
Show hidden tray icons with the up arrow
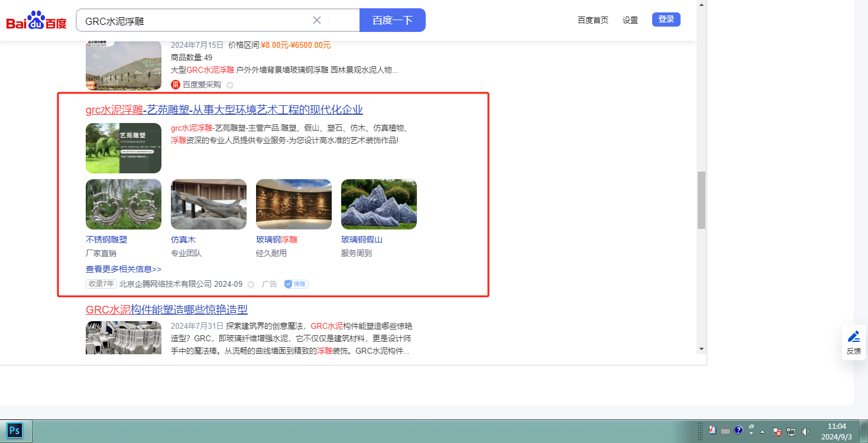[x=763, y=431]
